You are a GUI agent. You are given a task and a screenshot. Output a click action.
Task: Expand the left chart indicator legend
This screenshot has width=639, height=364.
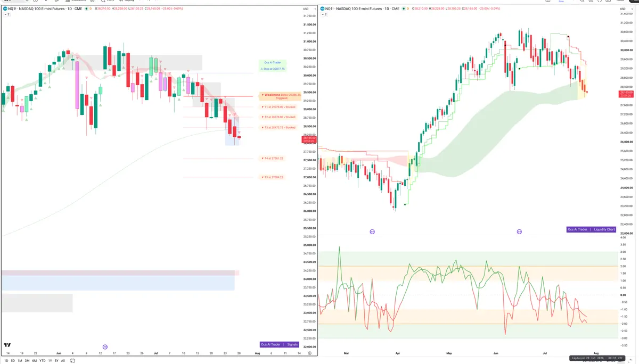pyautogui.click(x=6, y=14)
